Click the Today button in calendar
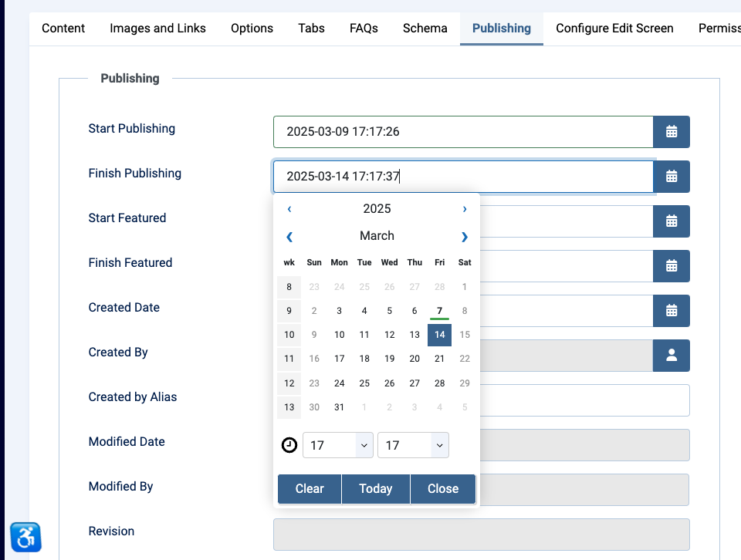 click(x=376, y=489)
